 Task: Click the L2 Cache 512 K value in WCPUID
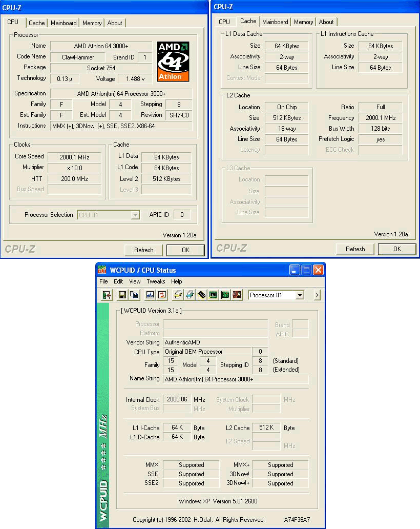[266, 428]
